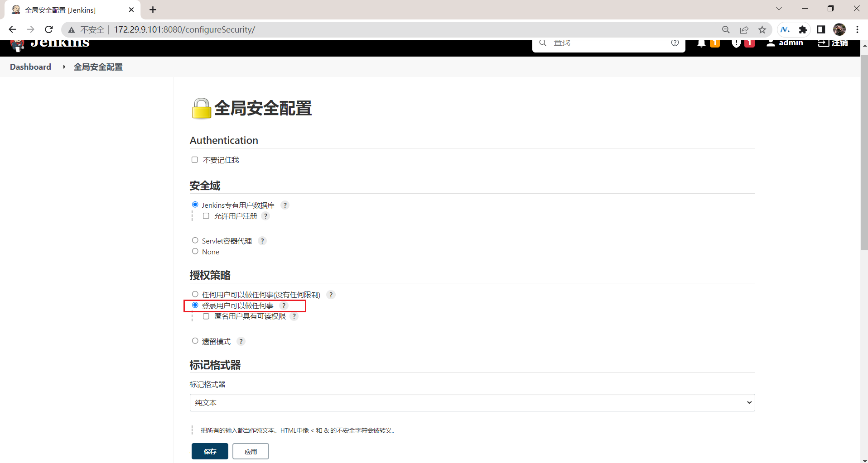The width and height of the screenshot is (868, 463).
Task: Open the browser extensions puzzle icon
Action: (803, 29)
